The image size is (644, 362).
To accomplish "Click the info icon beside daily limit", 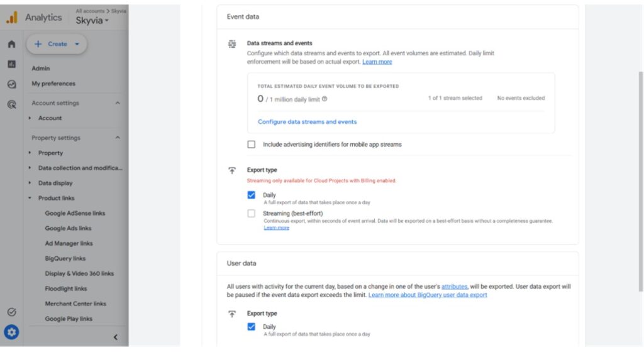I will point(325,99).
